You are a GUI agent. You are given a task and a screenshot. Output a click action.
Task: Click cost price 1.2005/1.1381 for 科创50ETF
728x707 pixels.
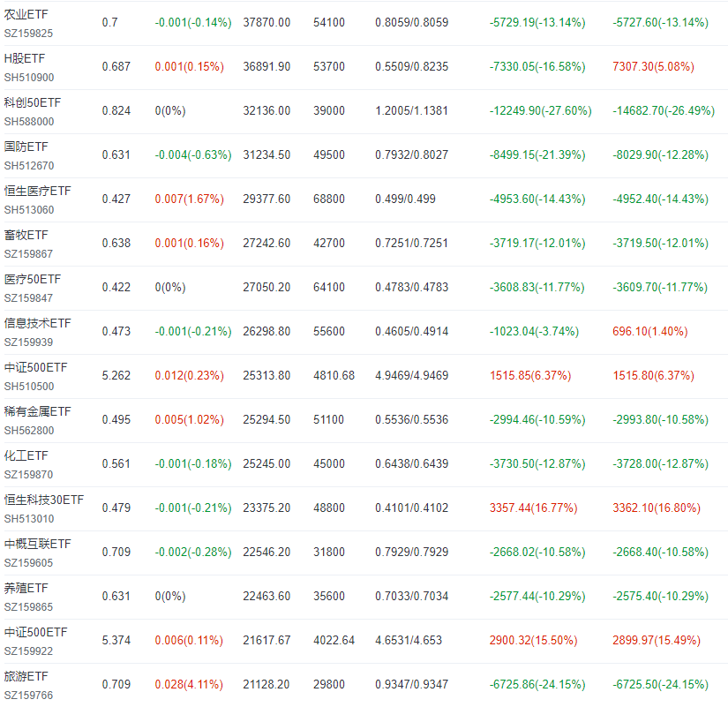tap(411, 110)
